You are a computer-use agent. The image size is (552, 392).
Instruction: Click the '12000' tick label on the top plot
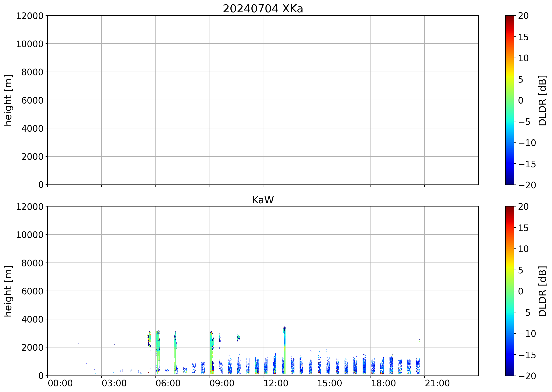point(30,16)
